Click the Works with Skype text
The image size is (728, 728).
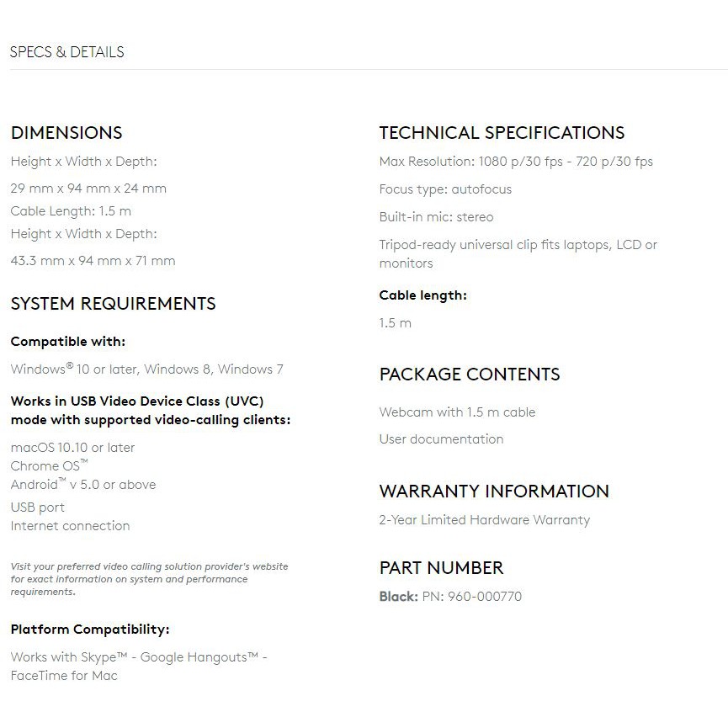(138, 657)
